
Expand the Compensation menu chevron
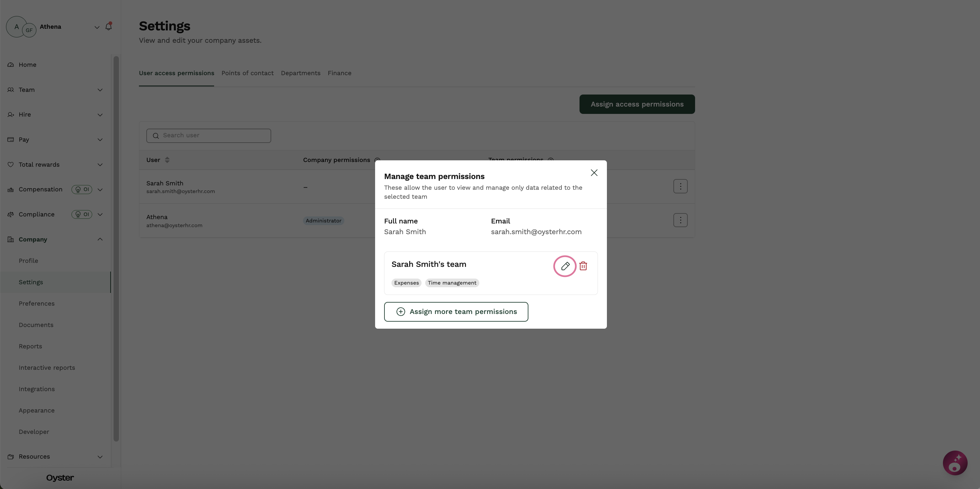[x=100, y=189]
